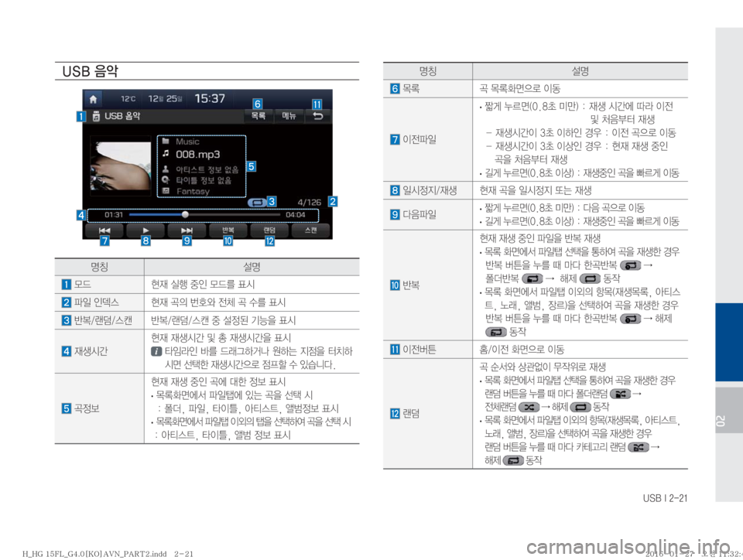Skip to the next track
743x560 pixels.
click(187, 230)
